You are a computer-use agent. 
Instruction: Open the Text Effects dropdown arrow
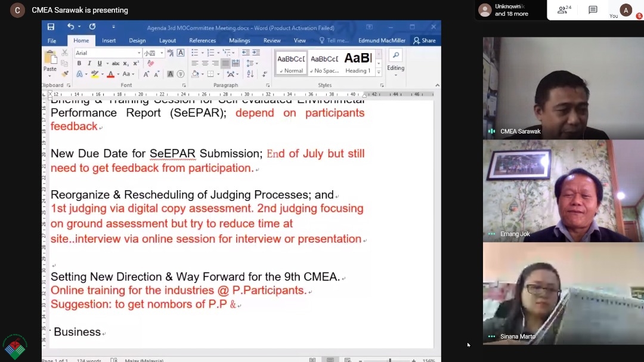click(86, 75)
